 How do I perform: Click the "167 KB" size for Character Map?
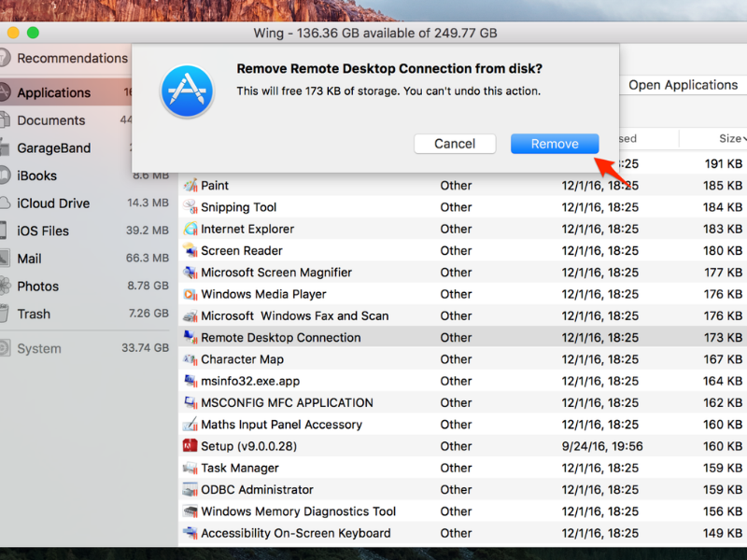coord(723,359)
